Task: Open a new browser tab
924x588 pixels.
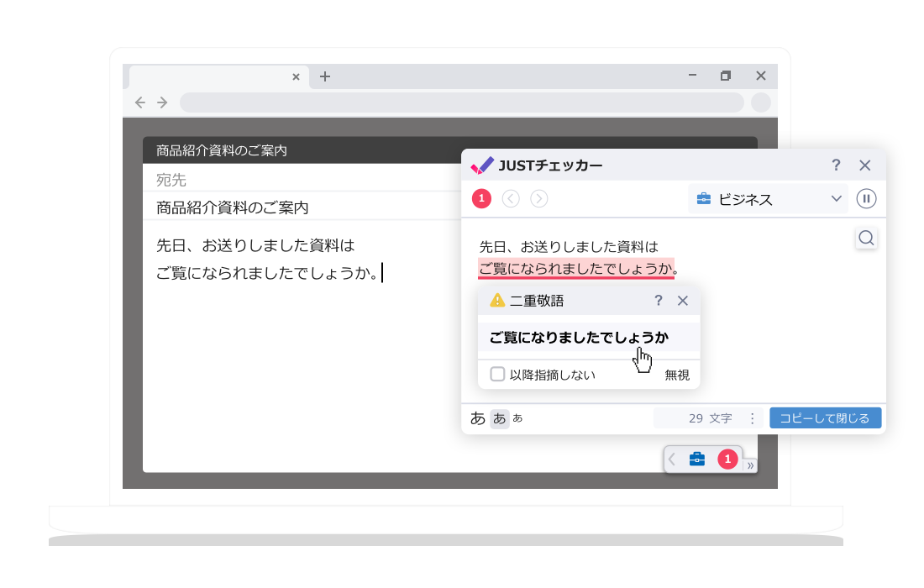Action: click(x=325, y=76)
